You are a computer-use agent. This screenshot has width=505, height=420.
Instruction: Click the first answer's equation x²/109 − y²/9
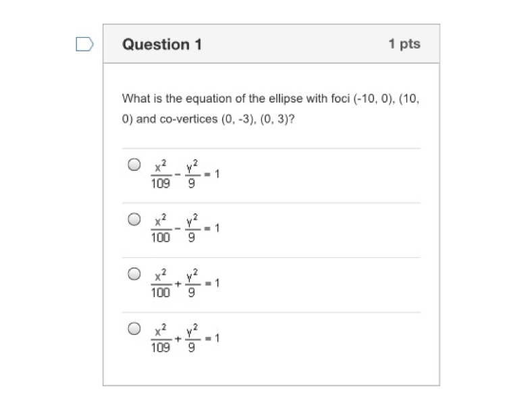coord(185,174)
